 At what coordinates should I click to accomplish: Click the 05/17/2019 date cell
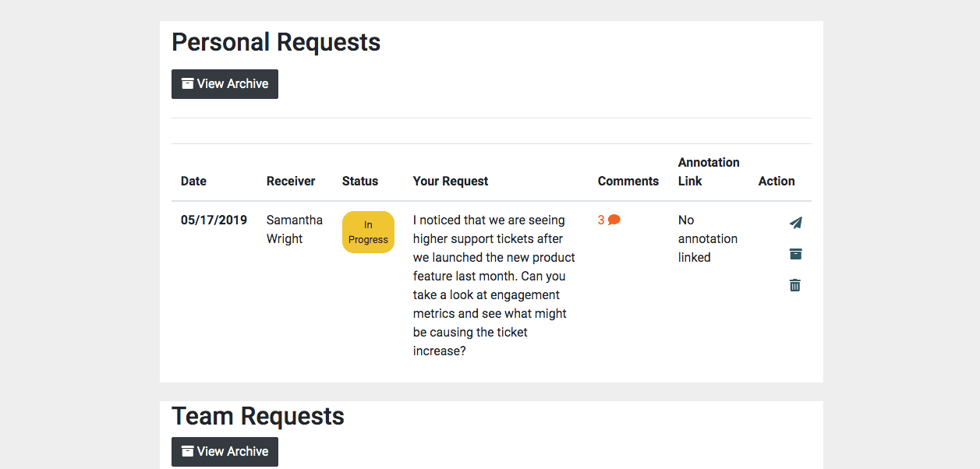214,220
